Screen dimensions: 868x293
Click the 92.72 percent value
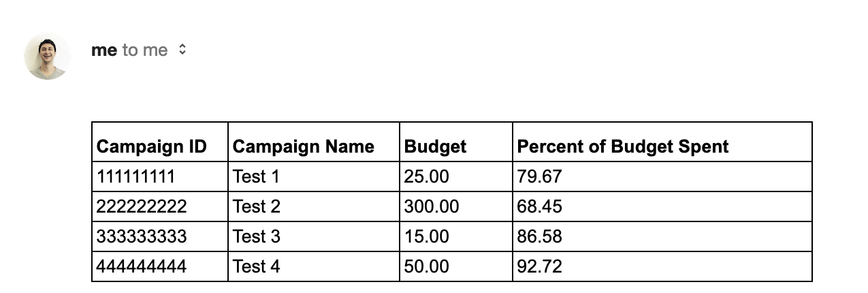click(539, 266)
